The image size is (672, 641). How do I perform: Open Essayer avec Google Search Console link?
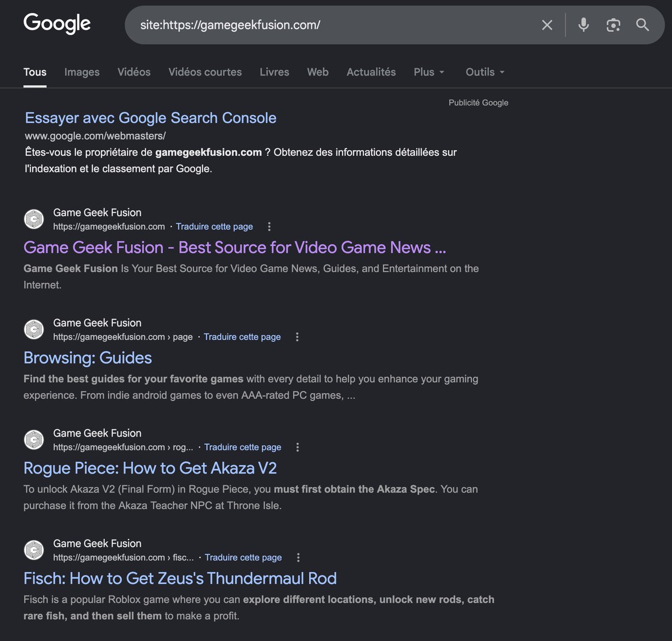point(151,118)
